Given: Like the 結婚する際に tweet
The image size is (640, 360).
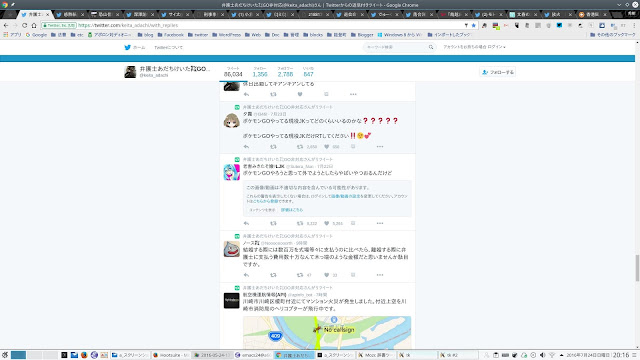Looking at the screenshot, I should click(327, 275).
